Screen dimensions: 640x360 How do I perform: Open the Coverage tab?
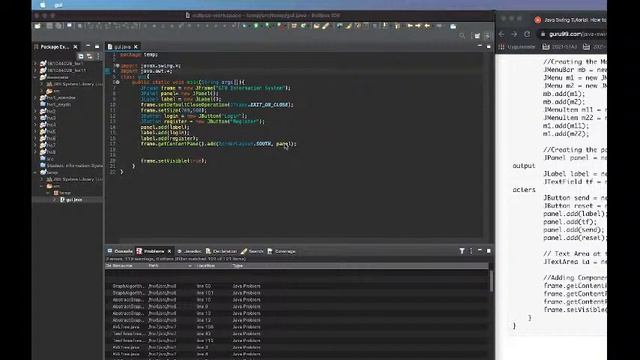pyautogui.click(x=282, y=251)
